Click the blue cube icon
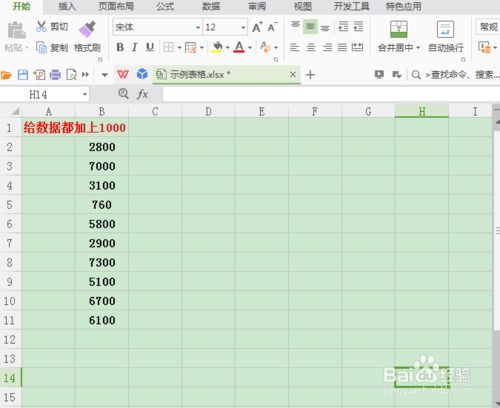 142,74
